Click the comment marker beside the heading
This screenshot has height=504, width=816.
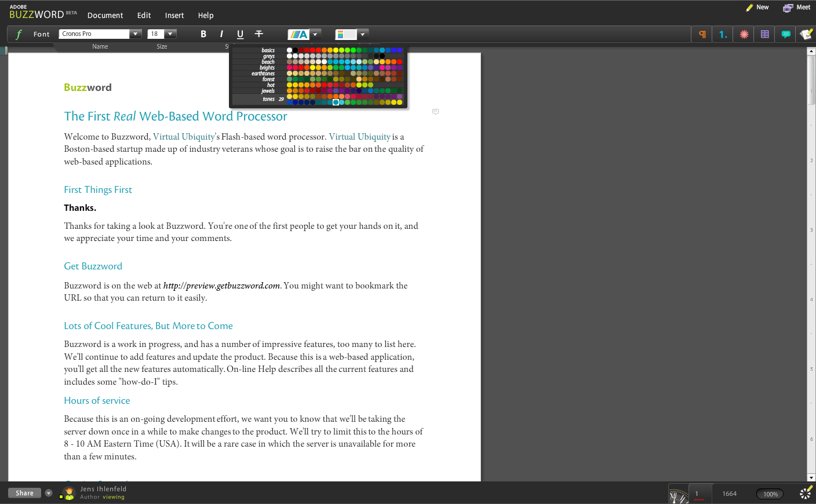pos(435,111)
